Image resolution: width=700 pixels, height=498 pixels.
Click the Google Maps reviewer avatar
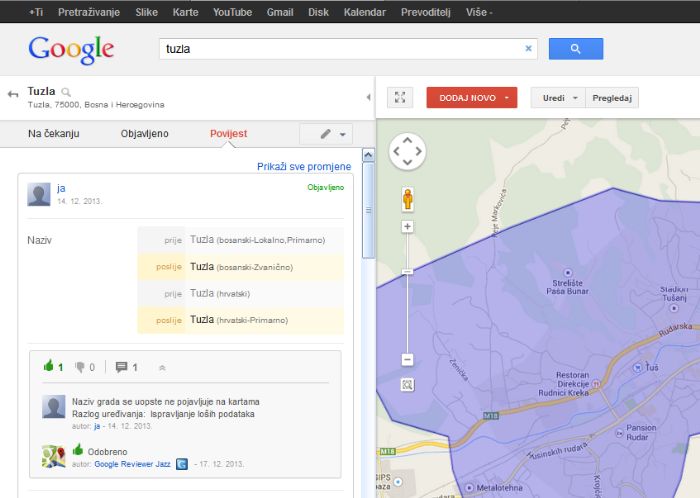coord(53,456)
